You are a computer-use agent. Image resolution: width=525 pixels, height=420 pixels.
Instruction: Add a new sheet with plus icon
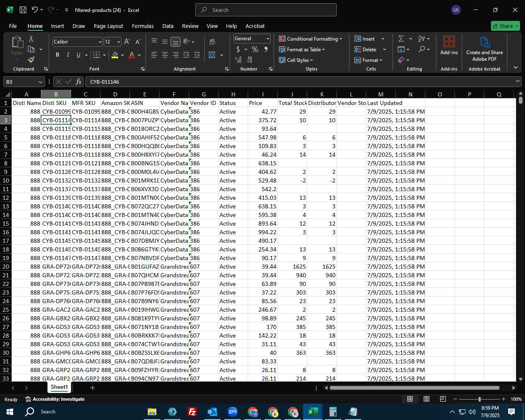pyautogui.click(x=93, y=388)
